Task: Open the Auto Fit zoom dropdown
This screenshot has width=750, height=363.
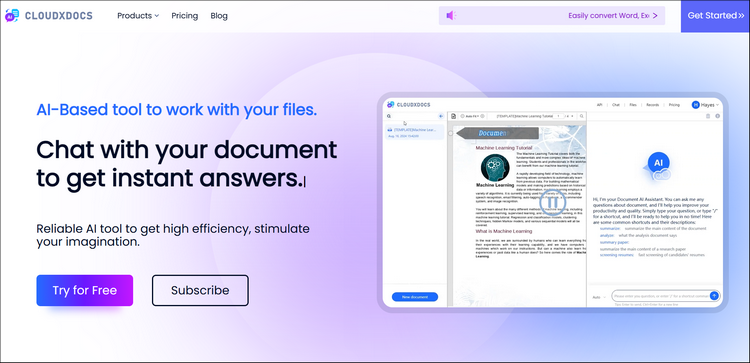Action: [472, 116]
